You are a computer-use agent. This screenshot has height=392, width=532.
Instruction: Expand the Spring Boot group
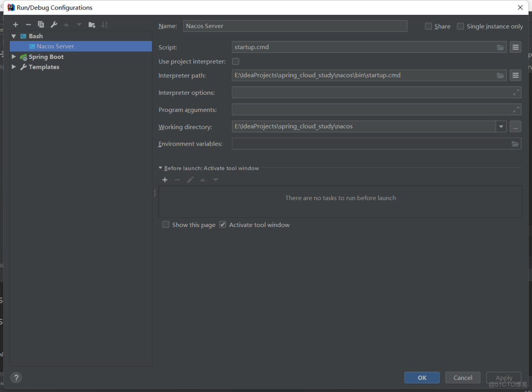(13, 57)
